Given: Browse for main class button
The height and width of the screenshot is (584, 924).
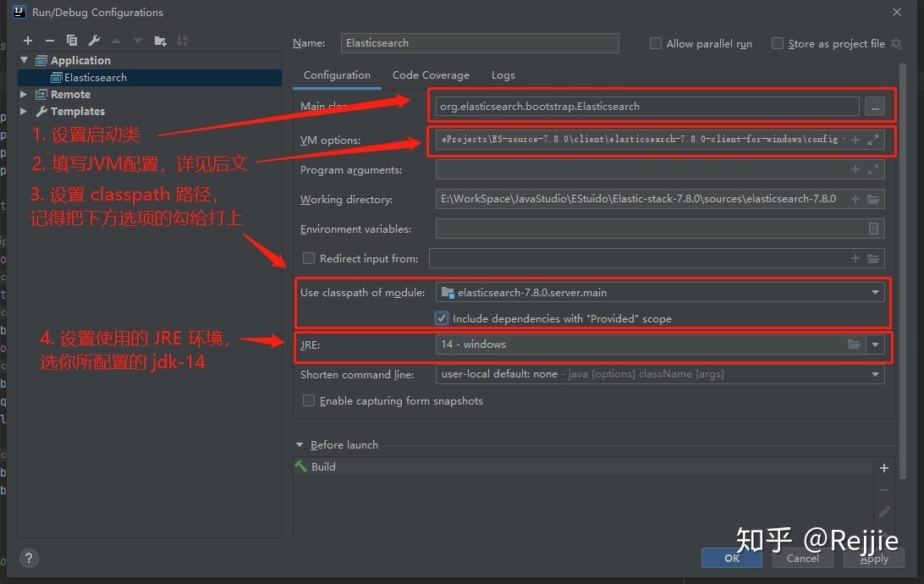Looking at the screenshot, I should (875, 107).
